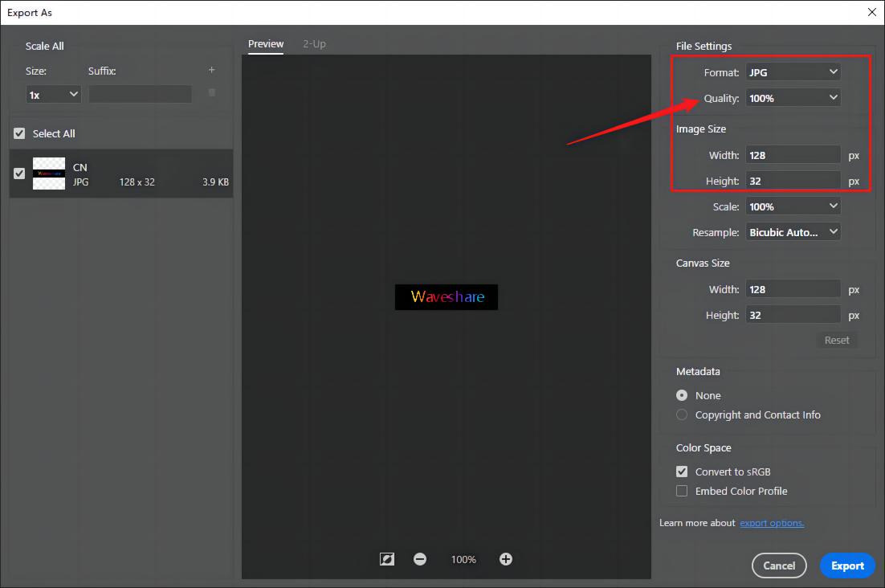Uncheck the CN asset checkbox

click(x=19, y=174)
